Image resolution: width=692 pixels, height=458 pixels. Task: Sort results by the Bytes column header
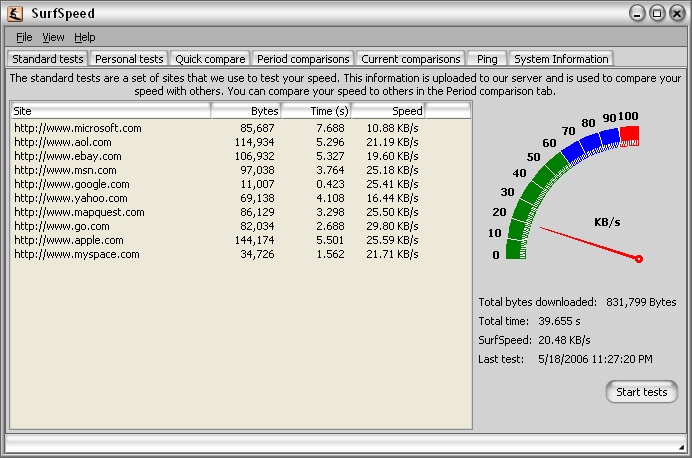tap(245, 111)
